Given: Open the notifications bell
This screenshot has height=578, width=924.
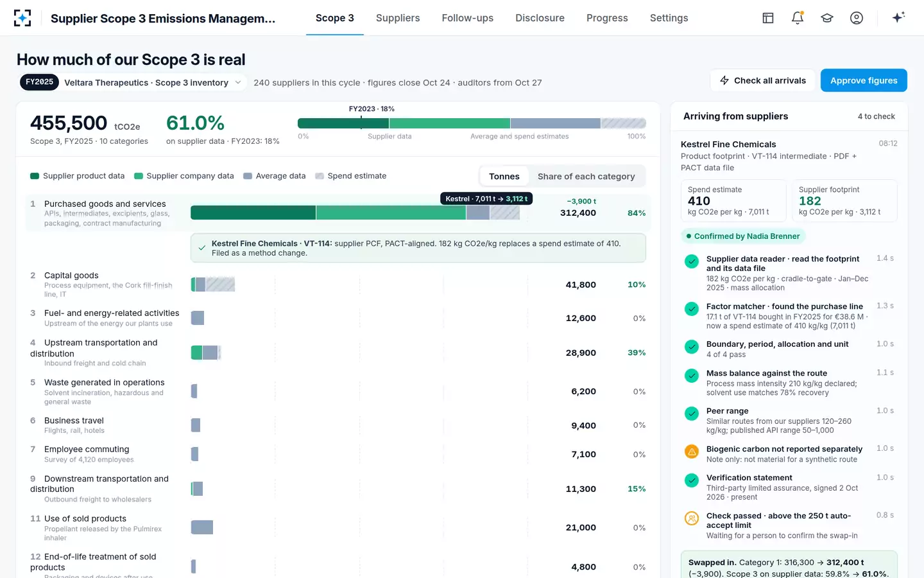Looking at the screenshot, I should click(x=798, y=18).
